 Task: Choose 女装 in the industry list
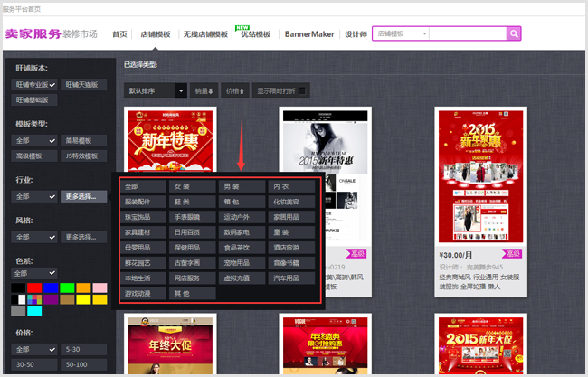click(193, 186)
